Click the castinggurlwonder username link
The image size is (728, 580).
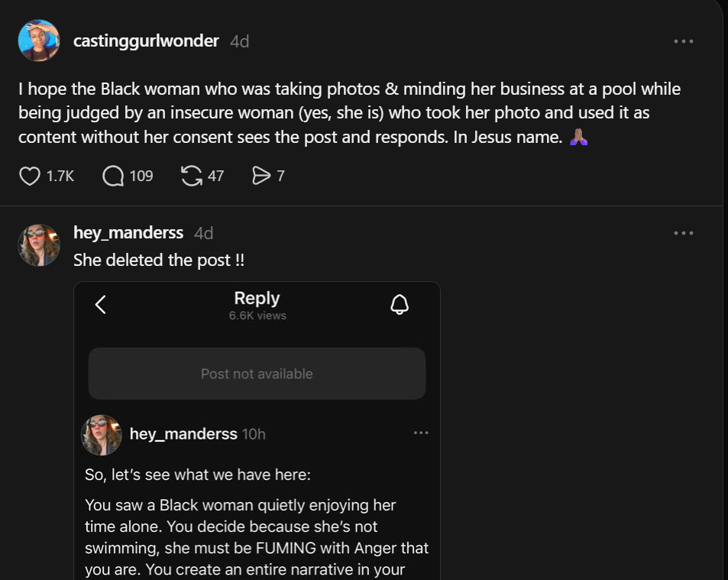146,41
